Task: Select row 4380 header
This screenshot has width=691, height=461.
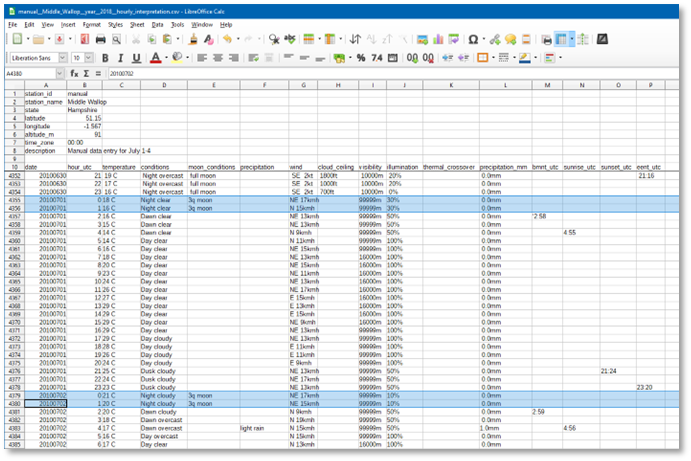Action: [13, 403]
